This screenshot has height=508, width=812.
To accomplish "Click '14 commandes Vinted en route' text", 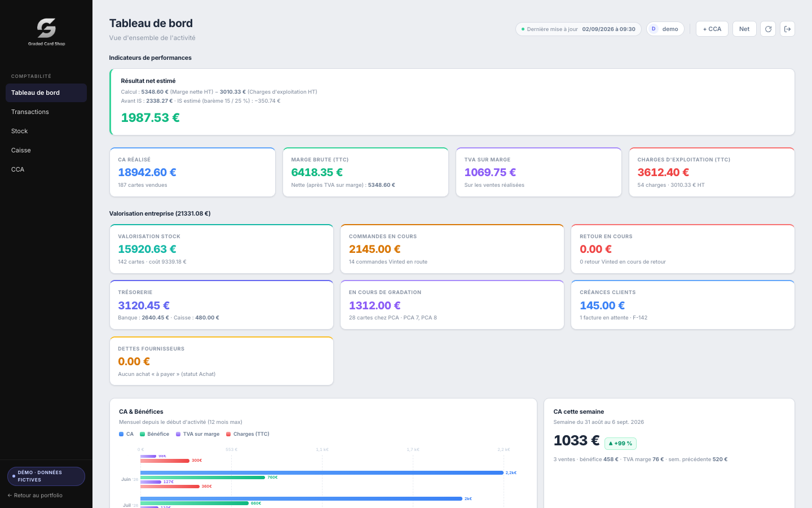I will point(388,262).
